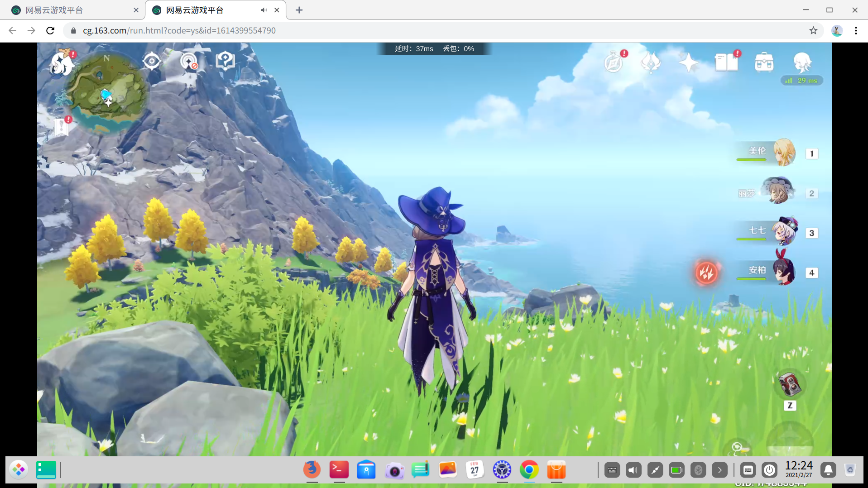Open the adventurer handbook book icon
868x488 pixels.
(727, 62)
